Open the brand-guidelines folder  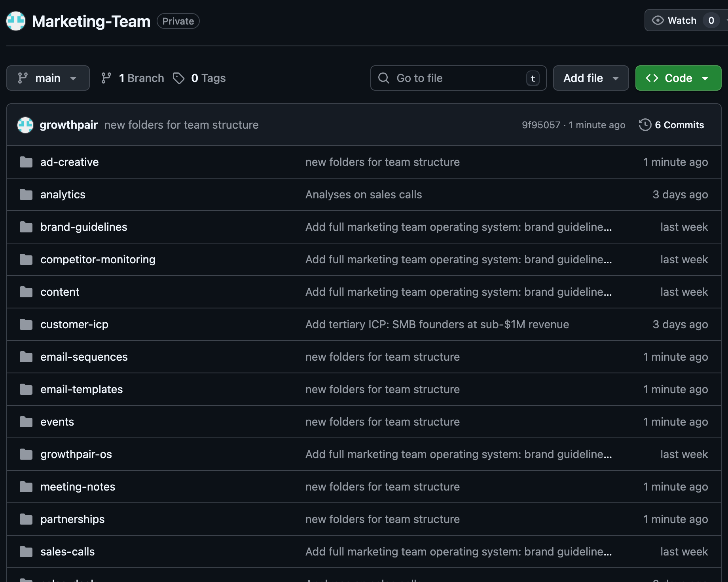[84, 227]
